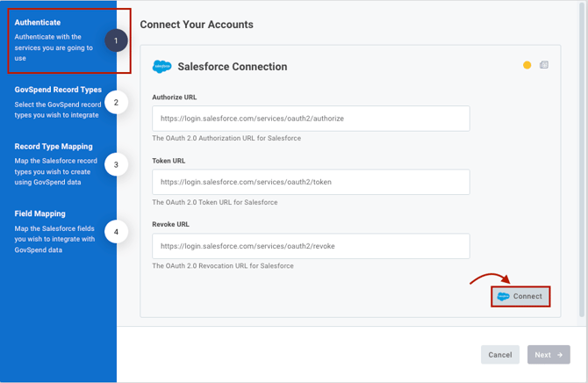Click the arrow icon in Next button

[x=560, y=355]
